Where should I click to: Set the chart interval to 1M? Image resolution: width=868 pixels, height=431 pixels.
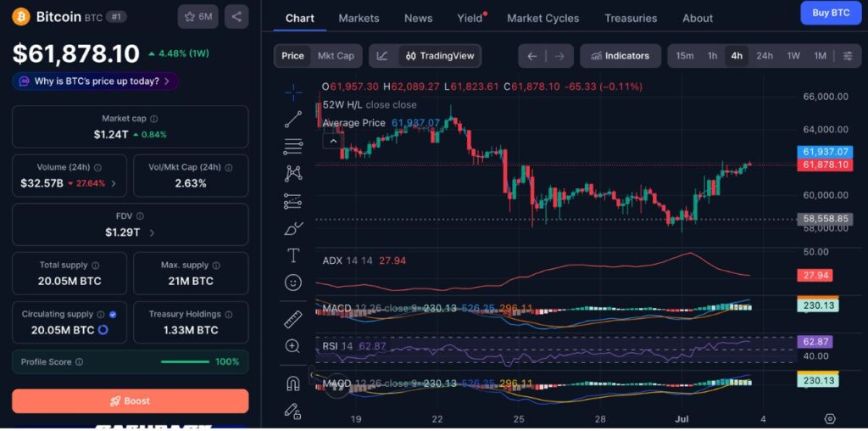(x=820, y=56)
